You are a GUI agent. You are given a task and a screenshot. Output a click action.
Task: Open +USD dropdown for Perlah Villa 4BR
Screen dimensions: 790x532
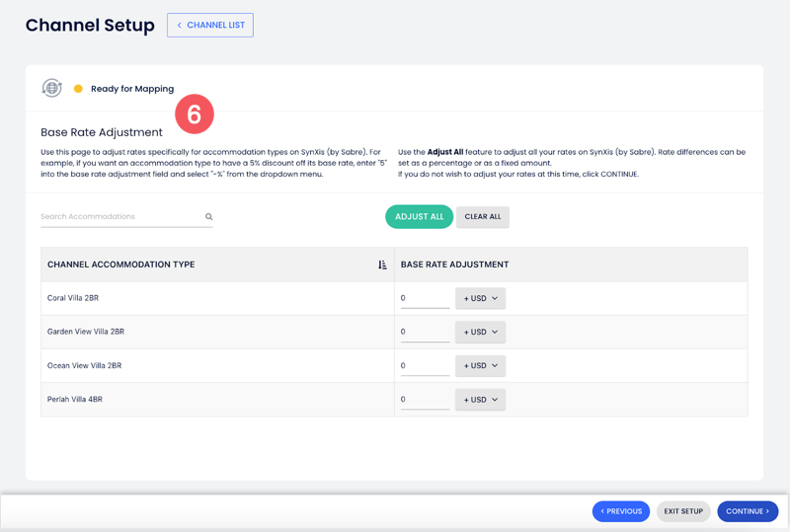(480, 400)
